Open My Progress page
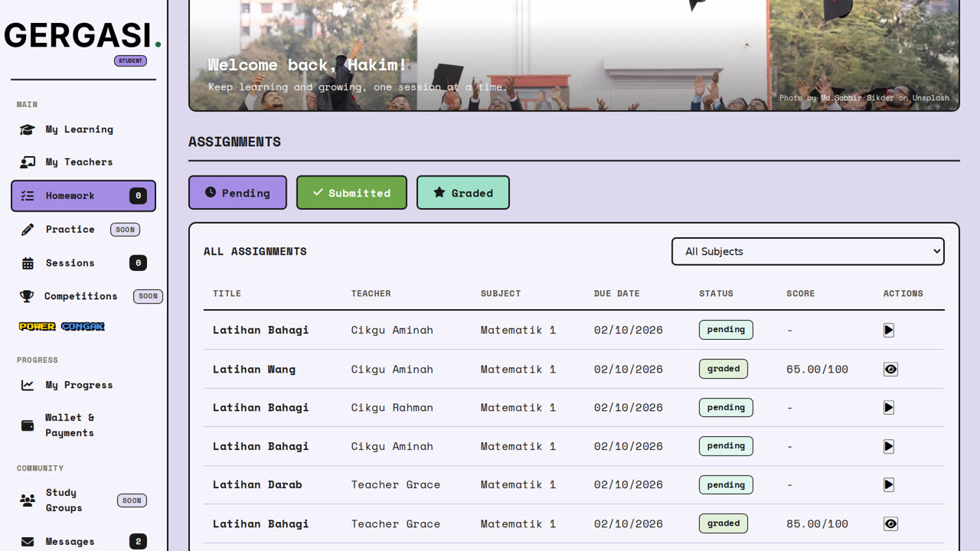 [83, 385]
